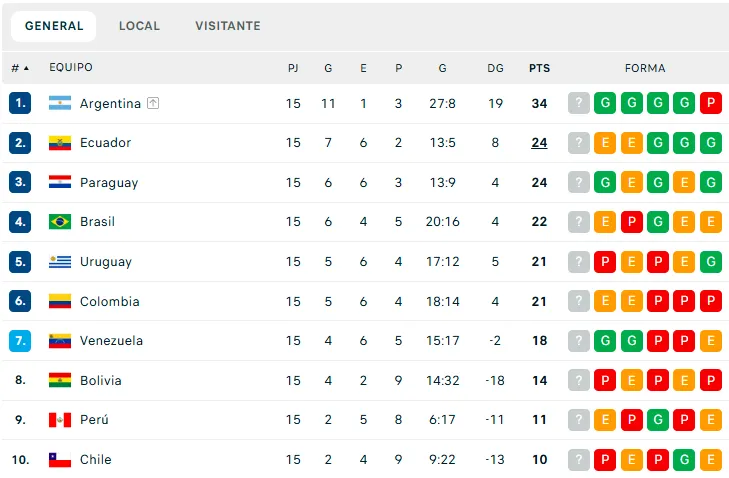Image resolution: width=729 pixels, height=478 pixels.
Task: Sort table by the # rank column
Action: click(x=20, y=68)
